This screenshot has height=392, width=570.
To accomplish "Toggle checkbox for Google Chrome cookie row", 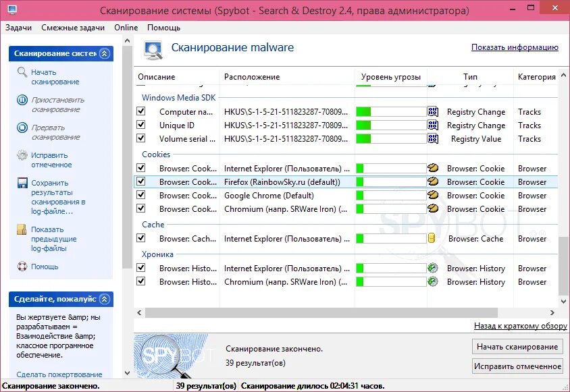I will [141, 195].
